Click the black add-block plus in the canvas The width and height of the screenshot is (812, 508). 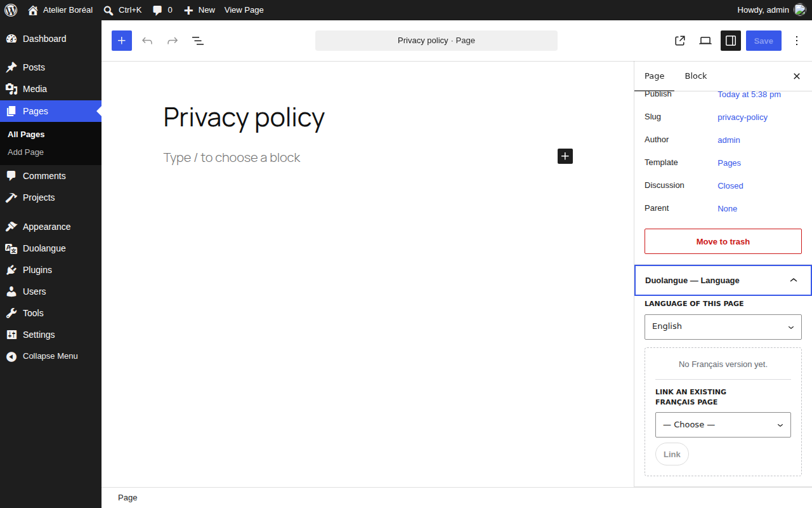(565, 156)
